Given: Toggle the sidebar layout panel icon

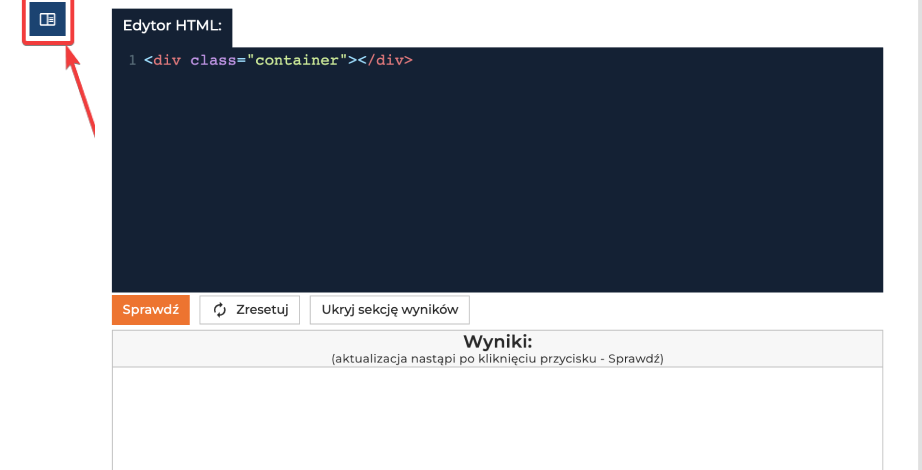Looking at the screenshot, I should 48,19.
